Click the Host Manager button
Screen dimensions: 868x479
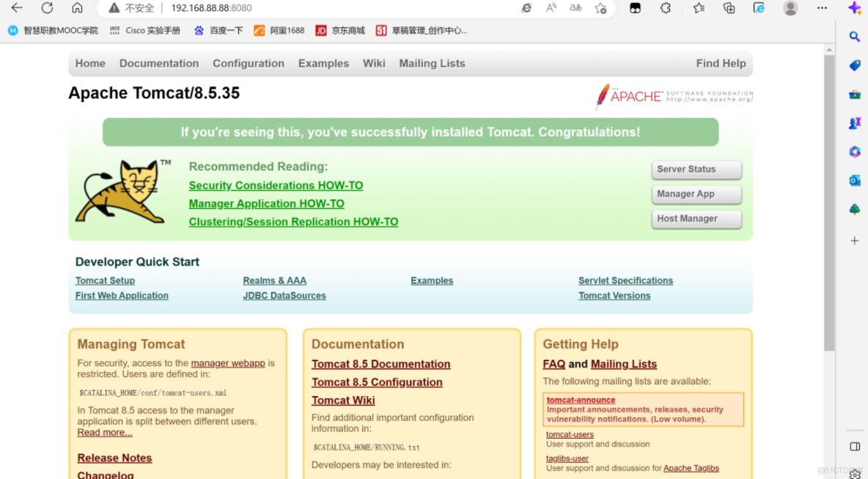pyautogui.click(x=696, y=219)
